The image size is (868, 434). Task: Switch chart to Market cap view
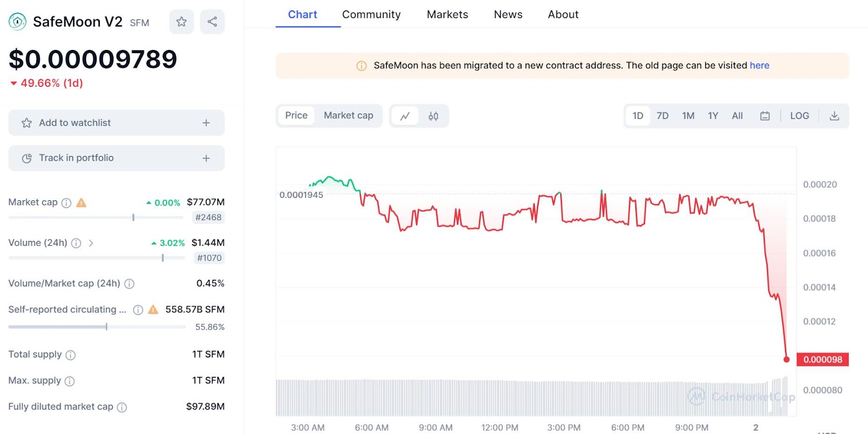(348, 116)
